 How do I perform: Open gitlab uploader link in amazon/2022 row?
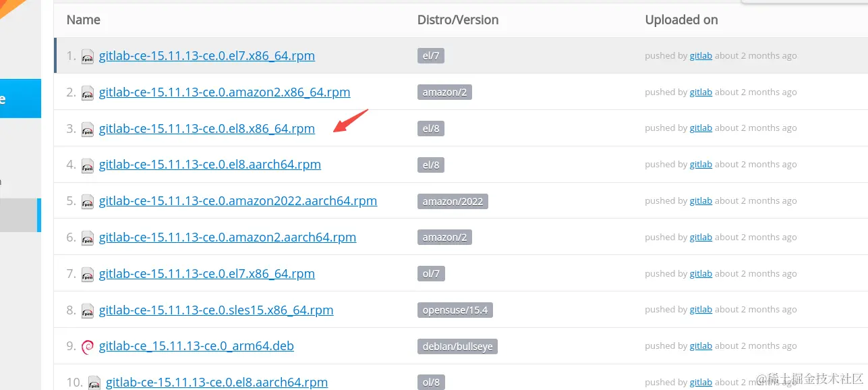701,201
